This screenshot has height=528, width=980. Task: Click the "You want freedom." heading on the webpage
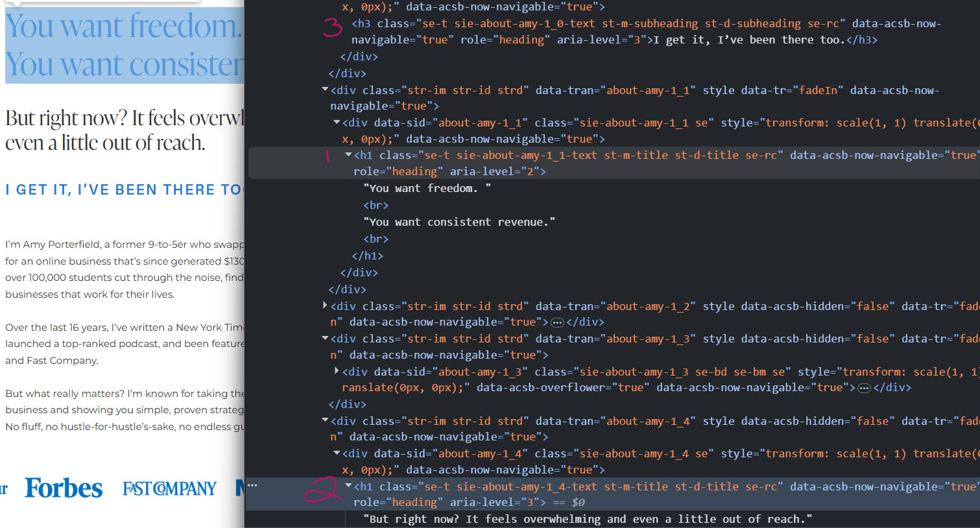pyautogui.click(x=124, y=26)
